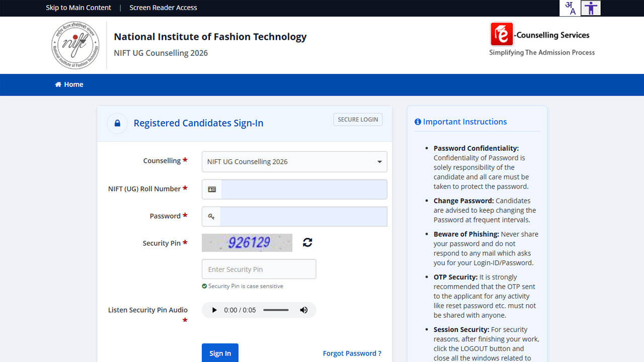Click the Session Security instruction
The width and height of the screenshot is (644, 362).
(487, 344)
